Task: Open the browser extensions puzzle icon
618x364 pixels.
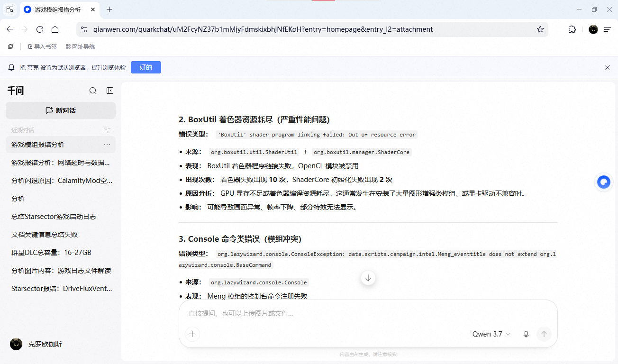Action: click(x=572, y=29)
